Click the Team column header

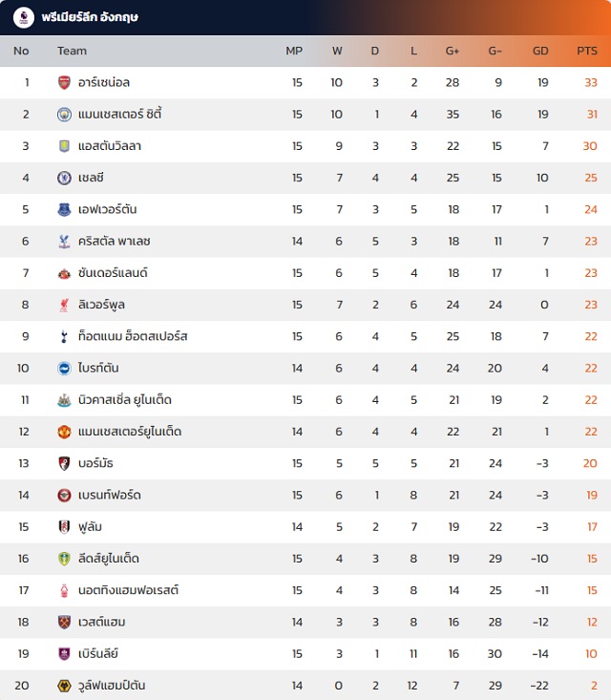(72, 51)
